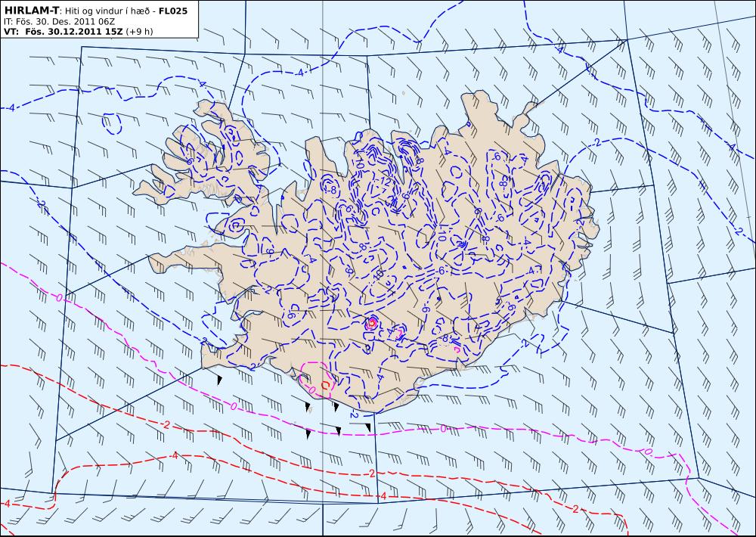756x537 pixels.
Task: Click the red contour inside the magenta coastal loop
Action: (x=327, y=384)
